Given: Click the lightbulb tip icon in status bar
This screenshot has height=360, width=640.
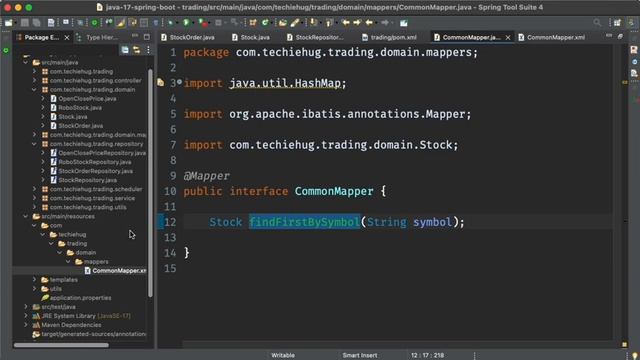Looking at the screenshot, I should point(634,356).
